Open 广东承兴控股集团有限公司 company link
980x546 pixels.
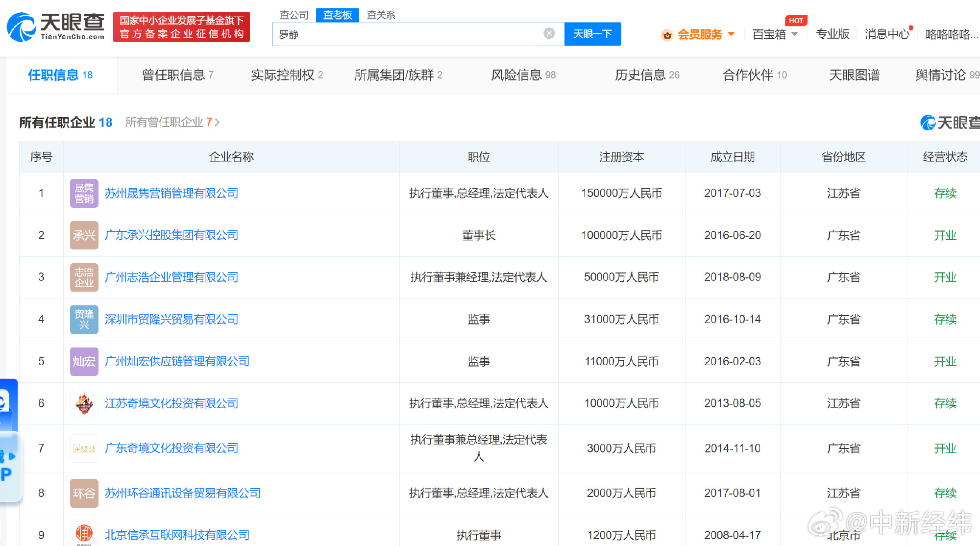pyautogui.click(x=171, y=235)
